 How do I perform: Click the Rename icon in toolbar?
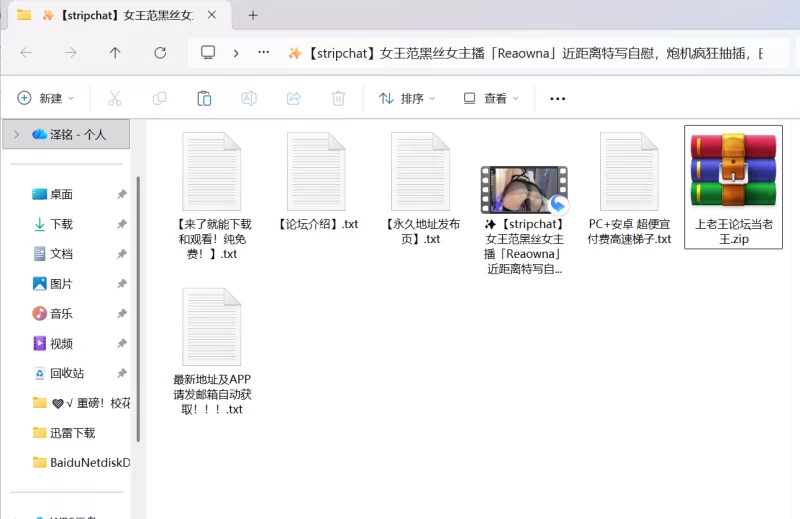point(249,98)
